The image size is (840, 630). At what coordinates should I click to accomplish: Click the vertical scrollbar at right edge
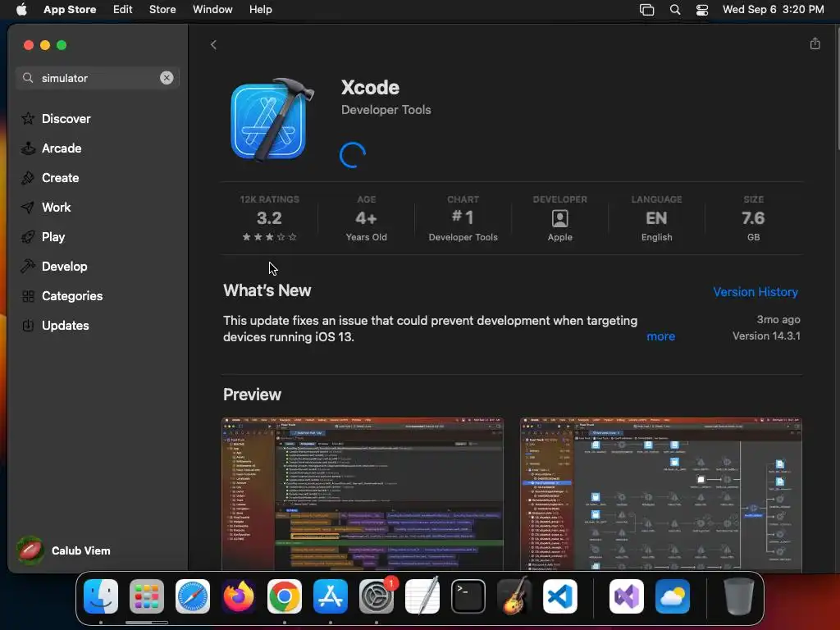(838, 89)
